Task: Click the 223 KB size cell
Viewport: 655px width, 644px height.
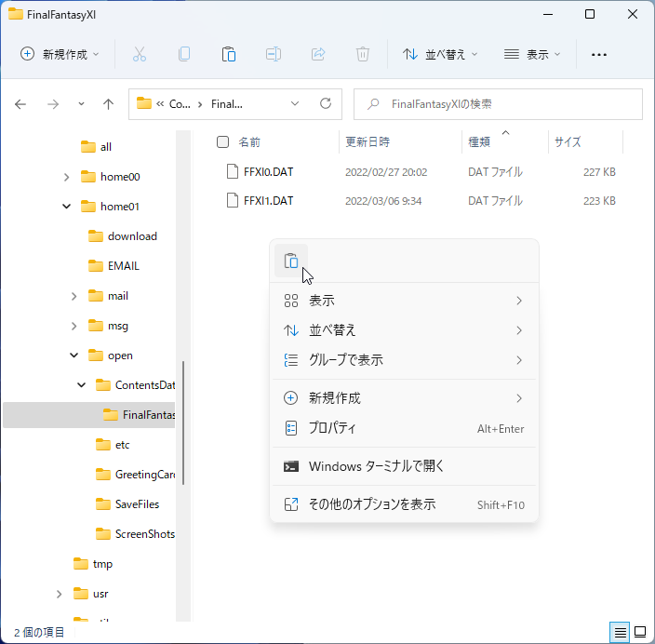Action: click(x=599, y=201)
